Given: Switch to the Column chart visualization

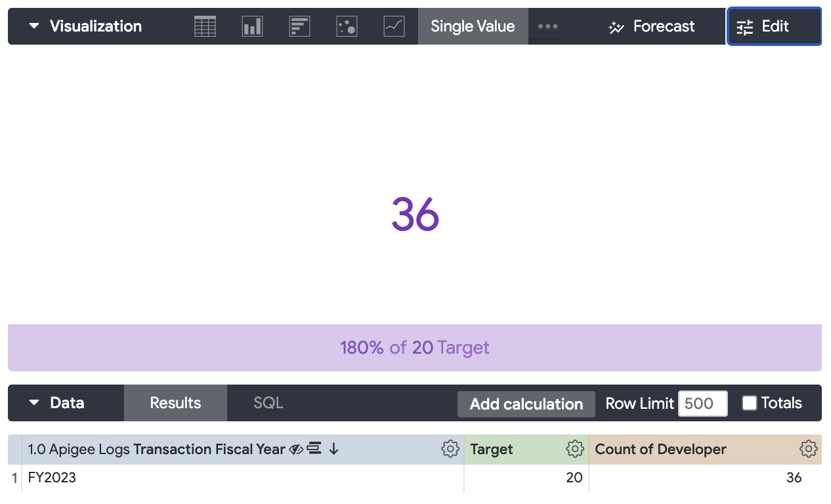Looking at the screenshot, I should [252, 26].
